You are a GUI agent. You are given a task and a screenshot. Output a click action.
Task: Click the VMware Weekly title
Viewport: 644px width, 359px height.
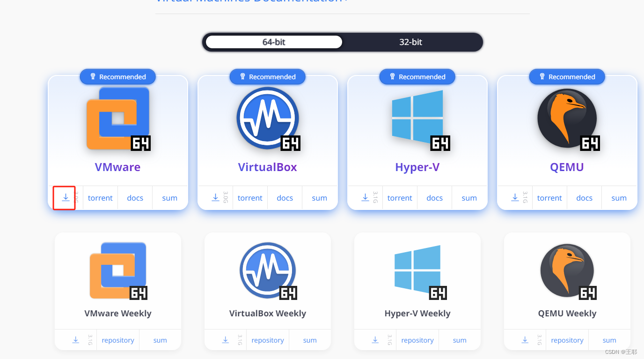[x=118, y=313]
